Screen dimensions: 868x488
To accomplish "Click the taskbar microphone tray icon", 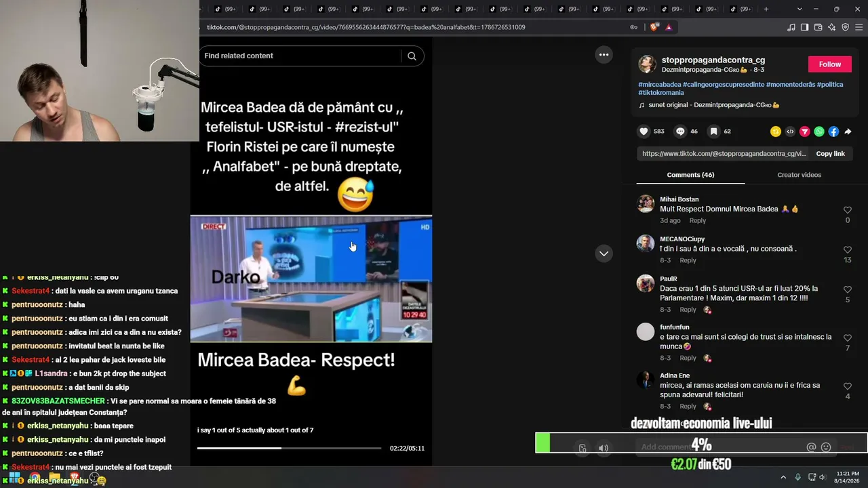I will click(797, 477).
